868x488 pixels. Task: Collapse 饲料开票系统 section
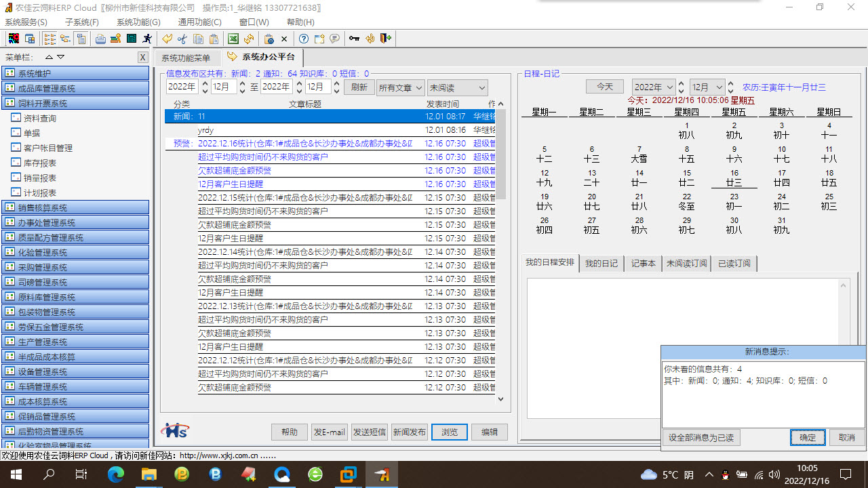[76, 103]
